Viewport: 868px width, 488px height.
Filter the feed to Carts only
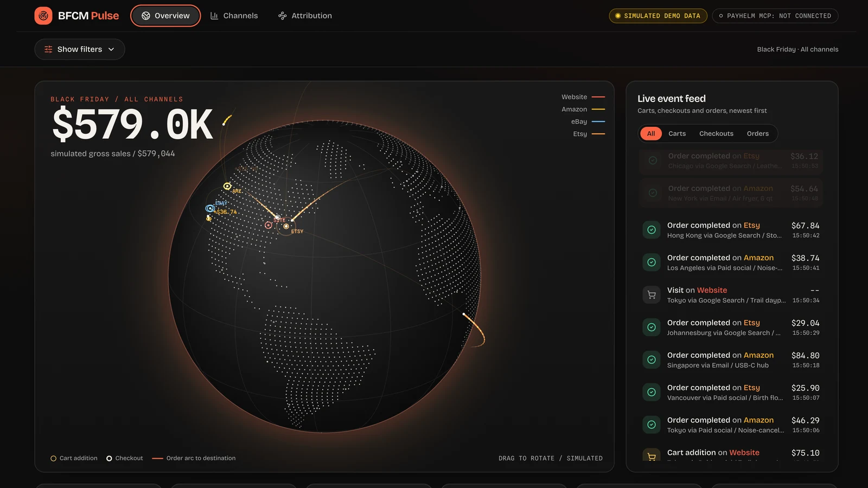[x=677, y=133]
